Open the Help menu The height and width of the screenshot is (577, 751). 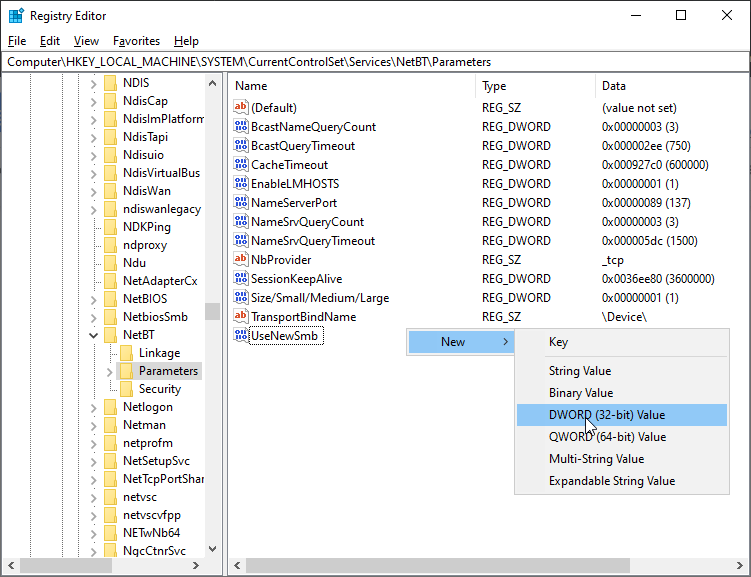186,41
